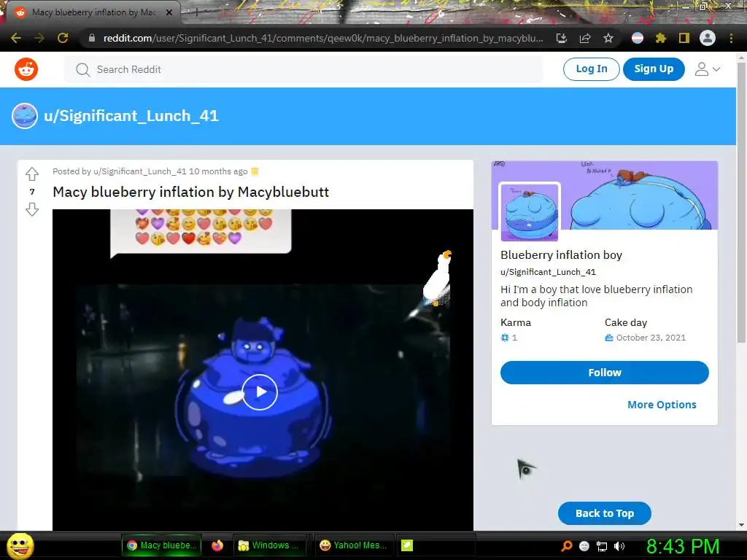Click the browser back arrow
This screenshot has width=747, height=560.
pyautogui.click(x=16, y=38)
